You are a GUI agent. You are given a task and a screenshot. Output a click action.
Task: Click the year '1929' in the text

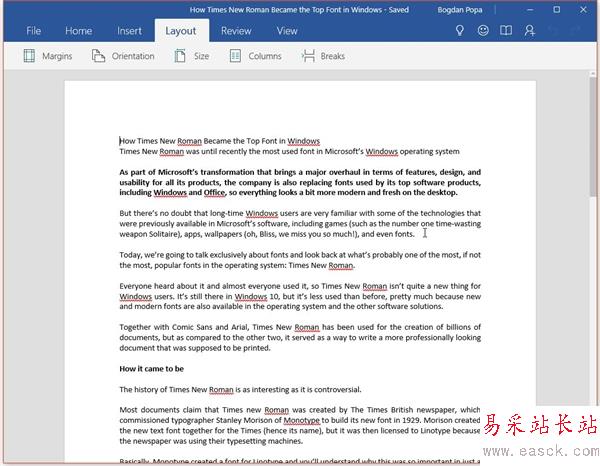coord(411,420)
